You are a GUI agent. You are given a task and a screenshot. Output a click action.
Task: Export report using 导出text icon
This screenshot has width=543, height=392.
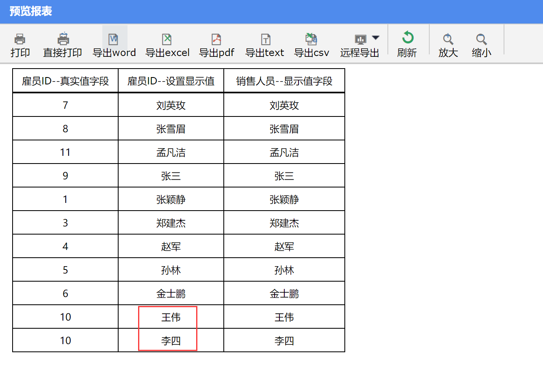(265, 39)
